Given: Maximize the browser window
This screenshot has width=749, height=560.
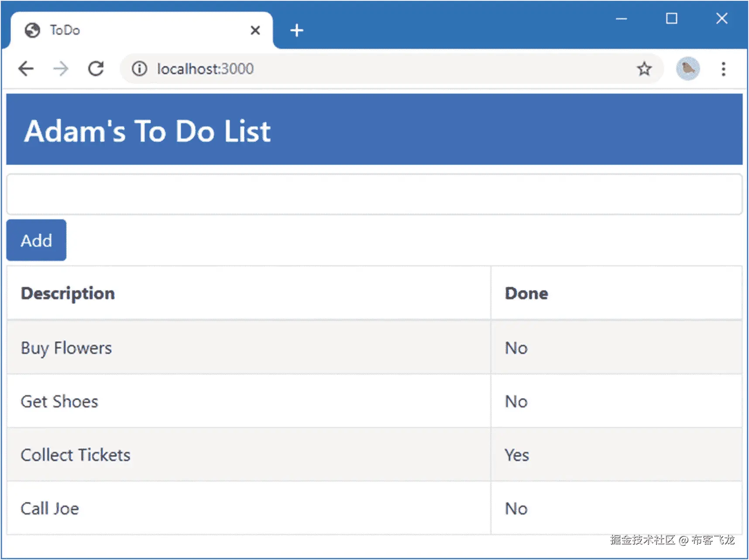Looking at the screenshot, I should point(671,19).
